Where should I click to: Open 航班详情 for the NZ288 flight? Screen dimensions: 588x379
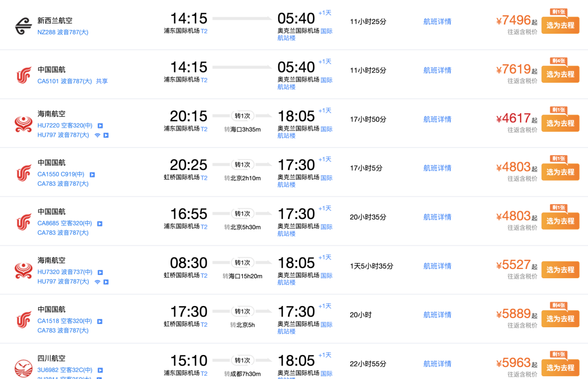[x=437, y=22]
